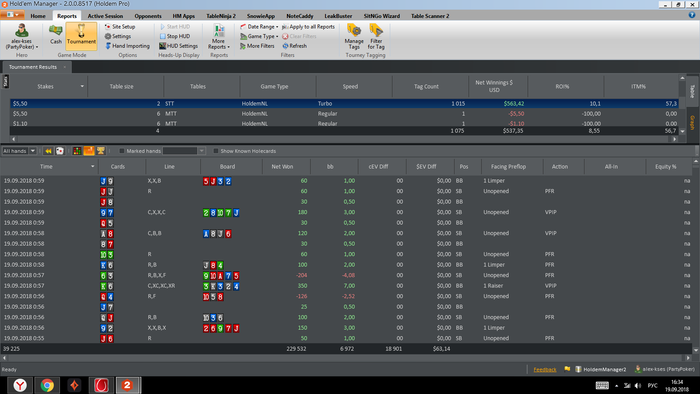The height and width of the screenshot is (394, 700).
Task: Open the help question mark icon
Action: 692,15
